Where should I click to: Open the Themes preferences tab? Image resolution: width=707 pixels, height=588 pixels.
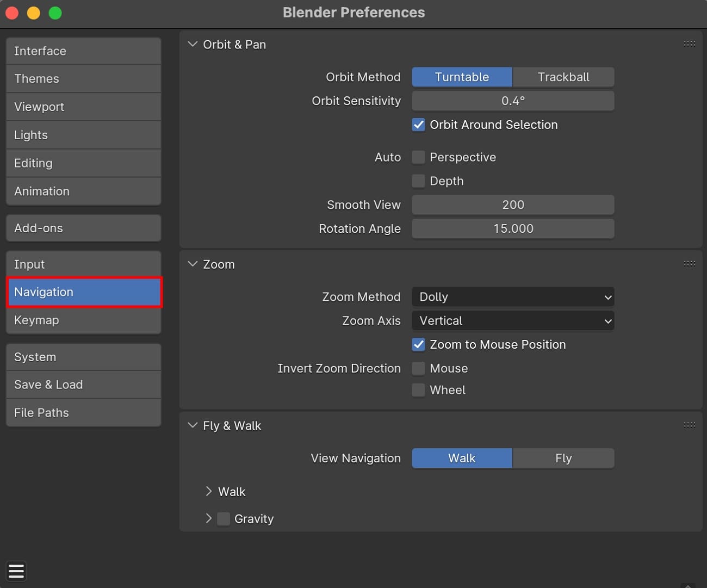coord(84,79)
